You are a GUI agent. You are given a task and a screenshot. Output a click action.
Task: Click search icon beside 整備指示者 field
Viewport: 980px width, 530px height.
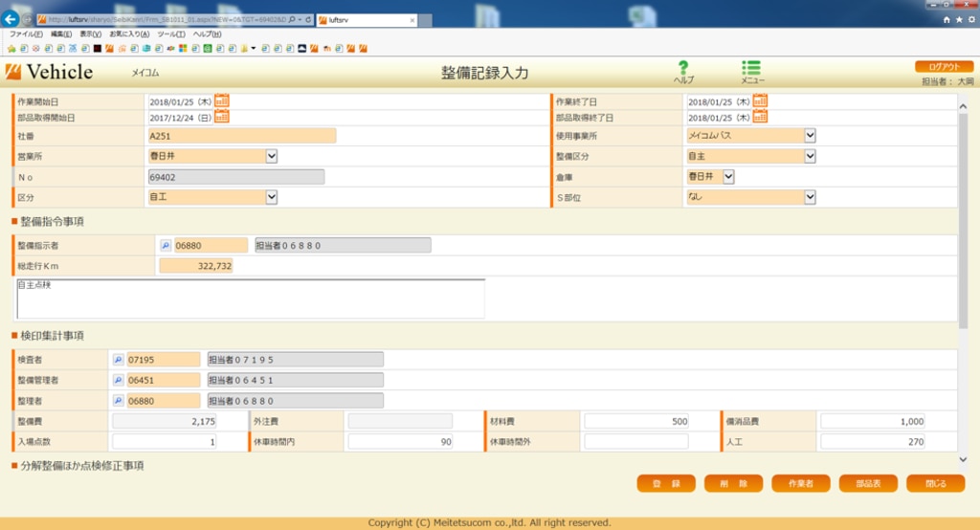click(166, 245)
